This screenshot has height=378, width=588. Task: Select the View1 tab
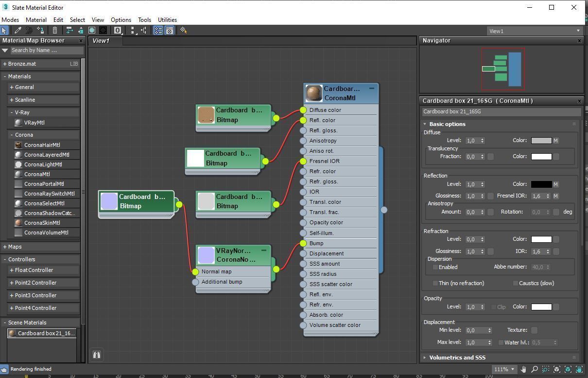(105, 41)
